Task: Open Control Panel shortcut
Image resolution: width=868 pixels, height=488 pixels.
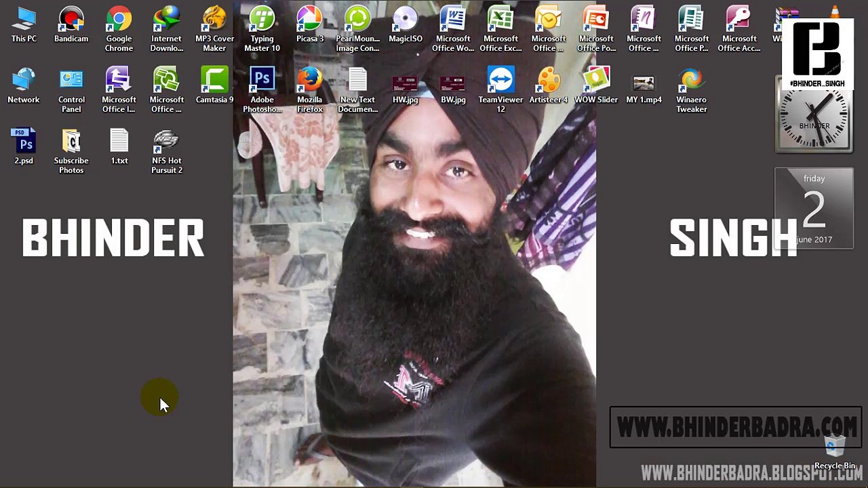Action: (x=71, y=90)
